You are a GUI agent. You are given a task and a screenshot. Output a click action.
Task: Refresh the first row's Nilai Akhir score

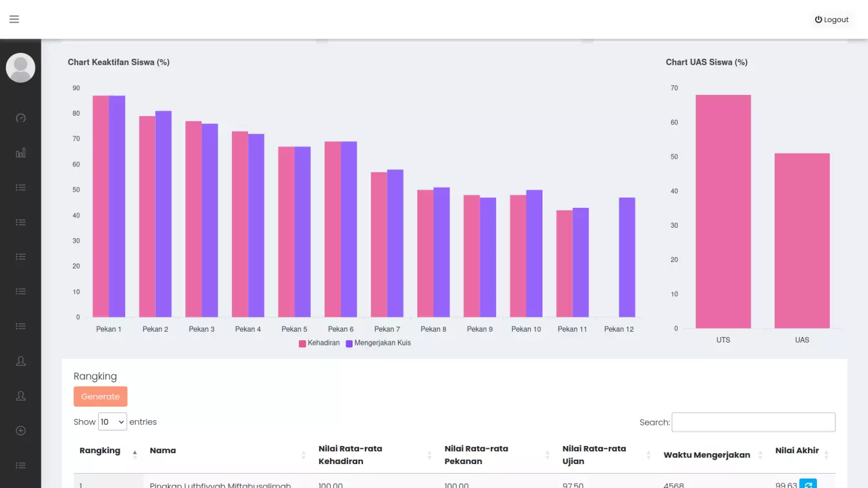click(808, 484)
